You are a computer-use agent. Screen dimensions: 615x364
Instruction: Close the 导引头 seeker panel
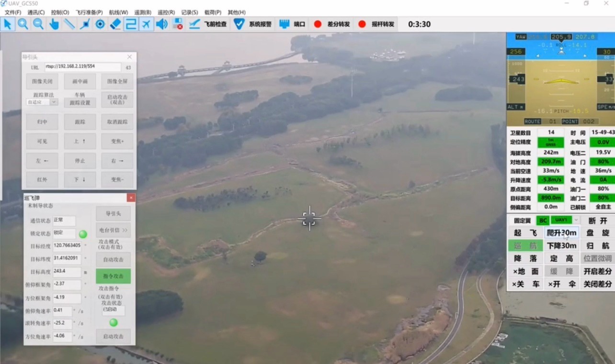pyautogui.click(x=129, y=57)
